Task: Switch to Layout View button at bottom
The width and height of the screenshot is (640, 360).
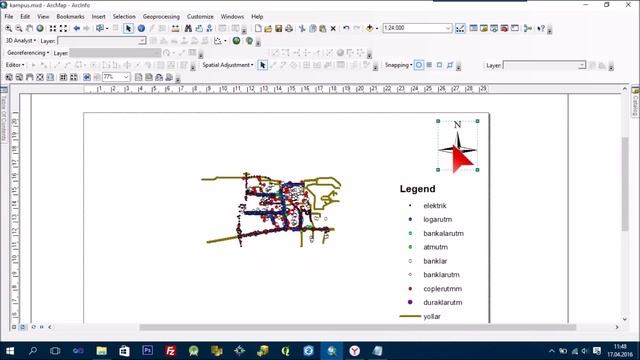Action: 23,327
